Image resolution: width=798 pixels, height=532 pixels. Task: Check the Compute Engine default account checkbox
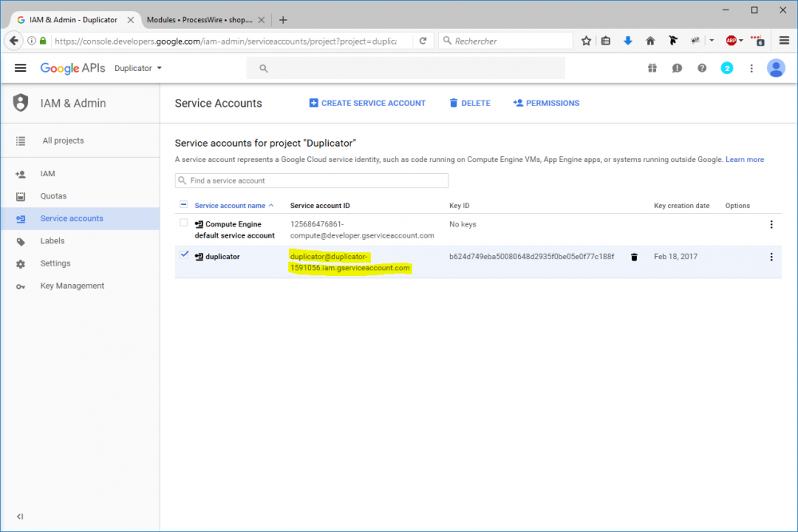point(184,223)
